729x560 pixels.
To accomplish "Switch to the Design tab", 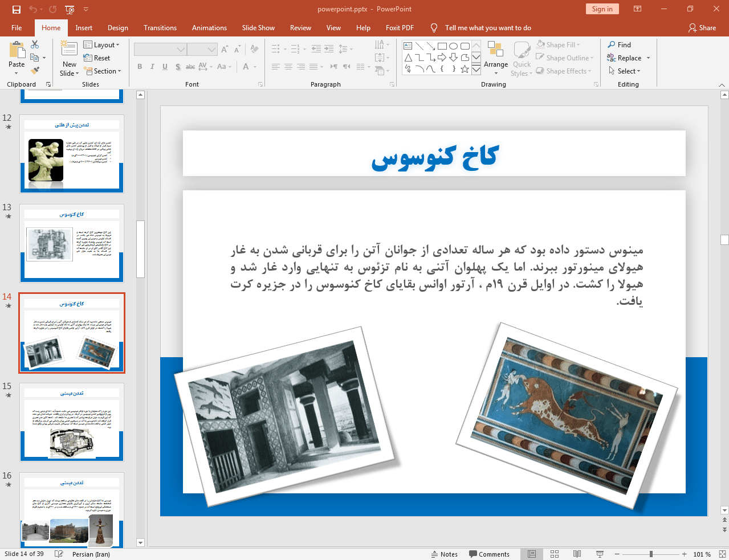I will 118,27.
